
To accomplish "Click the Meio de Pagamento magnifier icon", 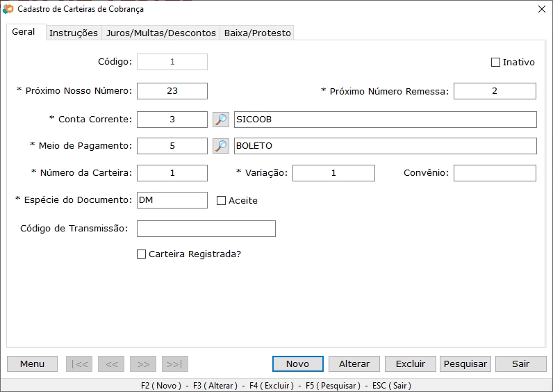I will pyautogui.click(x=220, y=146).
